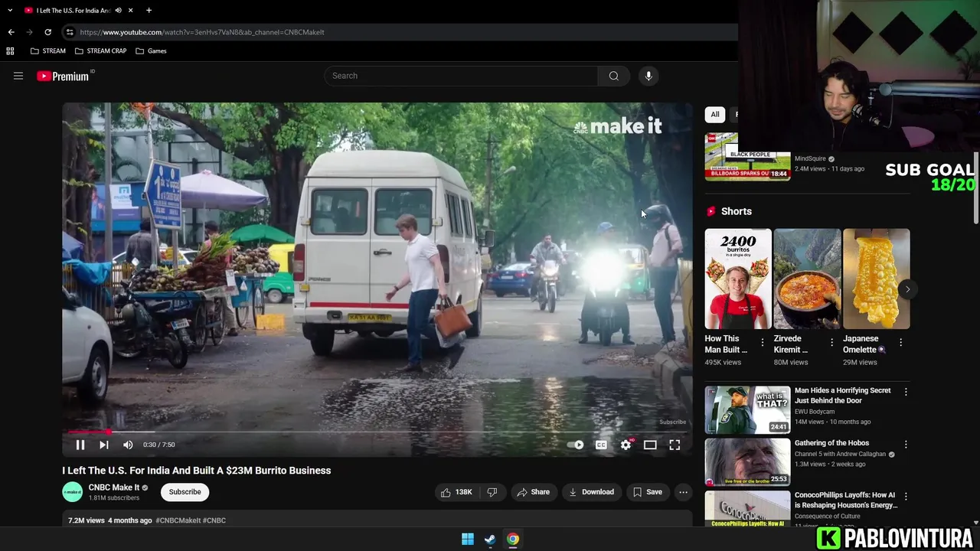Viewport: 980px width, 551px height.
Task: Open ConocoPhillips Layoffs video title
Action: coord(846,500)
